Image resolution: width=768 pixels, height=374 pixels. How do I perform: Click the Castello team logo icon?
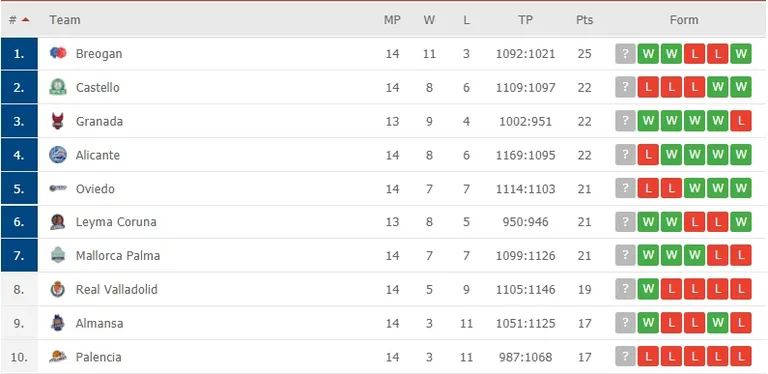58,87
